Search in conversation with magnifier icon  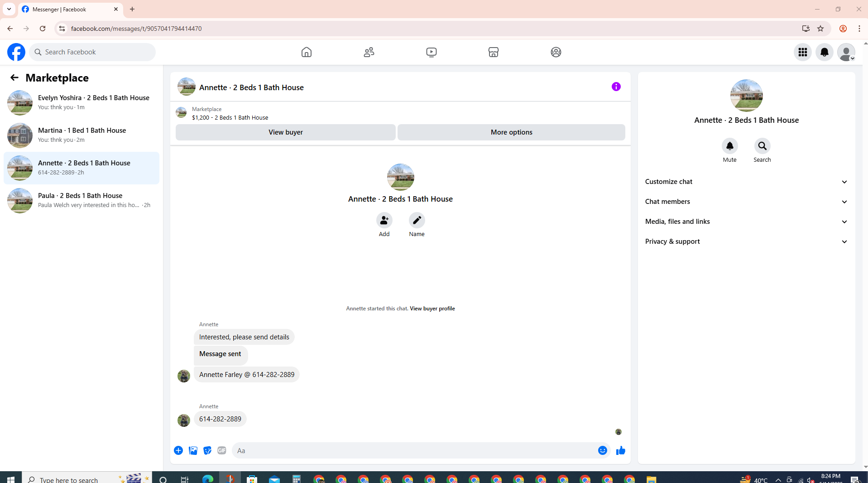pos(762,146)
